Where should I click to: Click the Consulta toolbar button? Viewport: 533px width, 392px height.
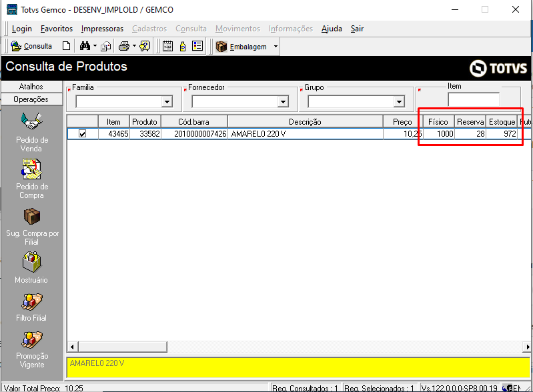pyautogui.click(x=31, y=46)
